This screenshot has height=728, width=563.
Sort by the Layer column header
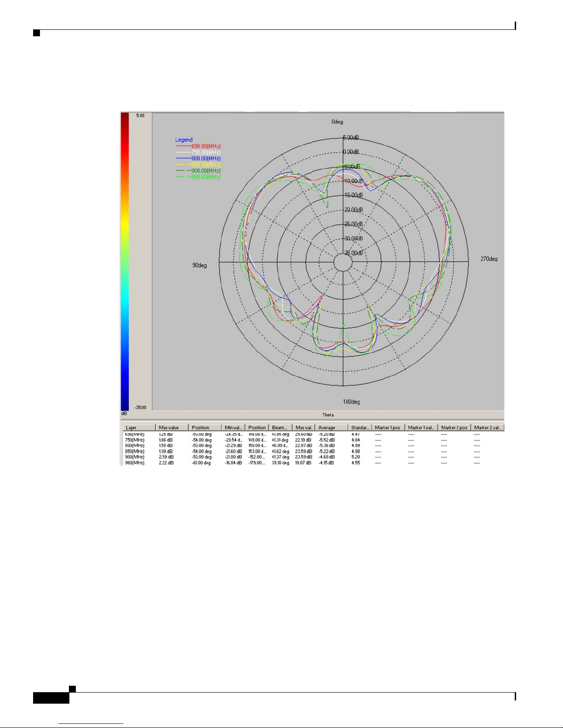click(x=138, y=428)
